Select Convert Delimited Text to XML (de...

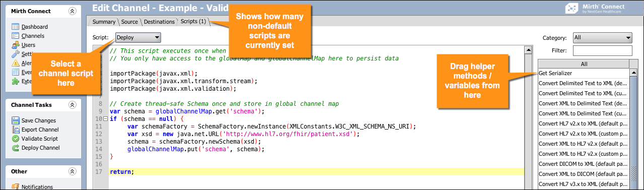point(584,83)
